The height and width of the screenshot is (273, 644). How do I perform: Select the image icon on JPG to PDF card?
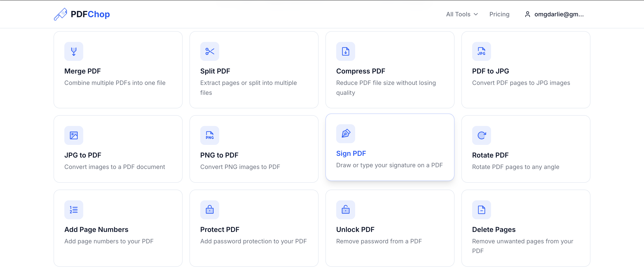(x=74, y=135)
